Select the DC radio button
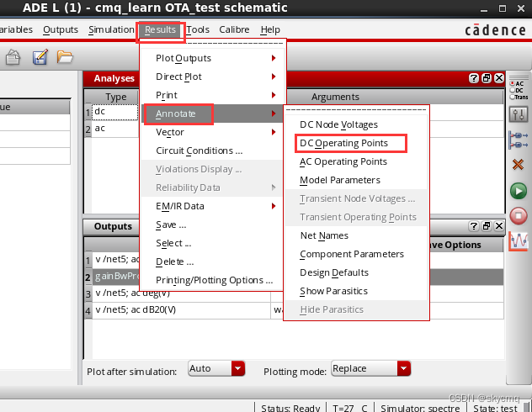Viewport: 532px width, 412px height. tap(513, 90)
